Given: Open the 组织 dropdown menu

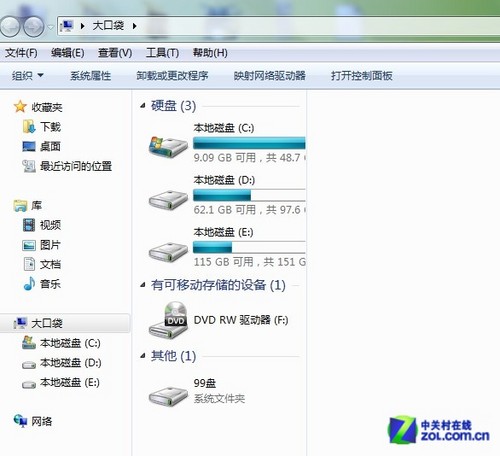Looking at the screenshot, I should coord(28,76).
